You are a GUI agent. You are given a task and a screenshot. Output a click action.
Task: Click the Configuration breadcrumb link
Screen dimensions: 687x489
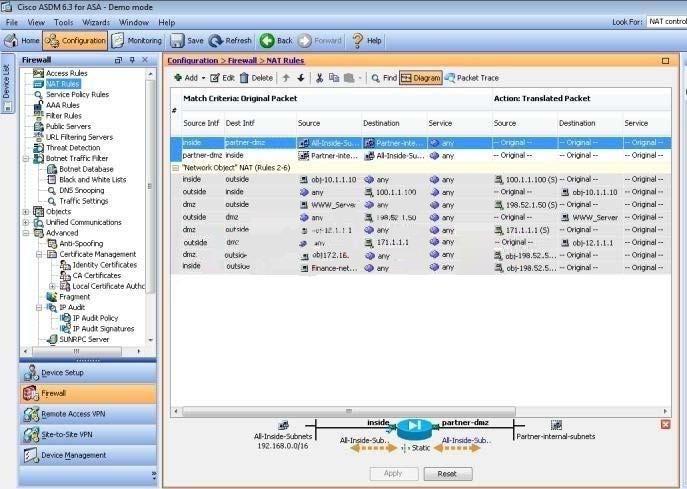click(192, 60)
